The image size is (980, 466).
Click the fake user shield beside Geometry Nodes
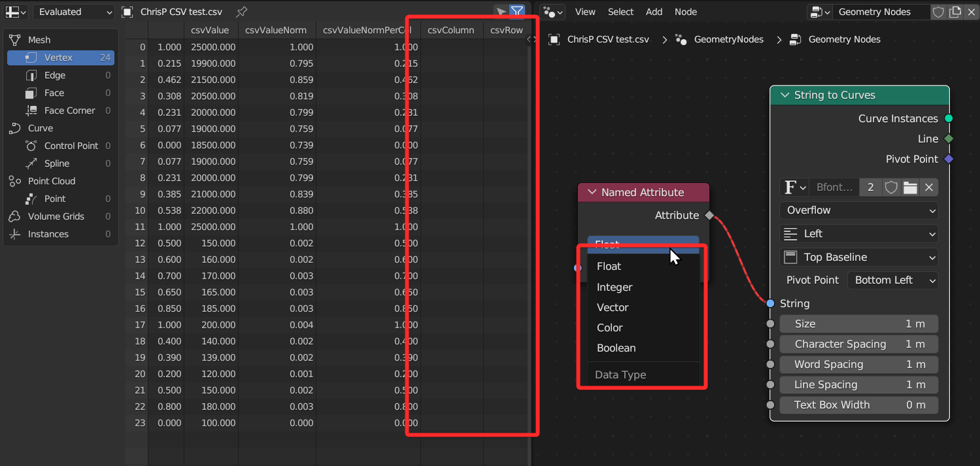click(938, 12)
